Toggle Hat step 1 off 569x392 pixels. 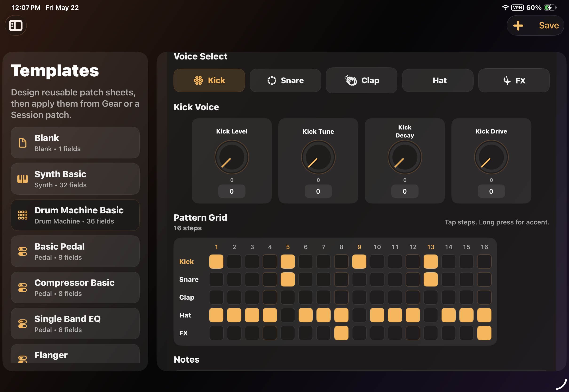(x=216, y=315)
